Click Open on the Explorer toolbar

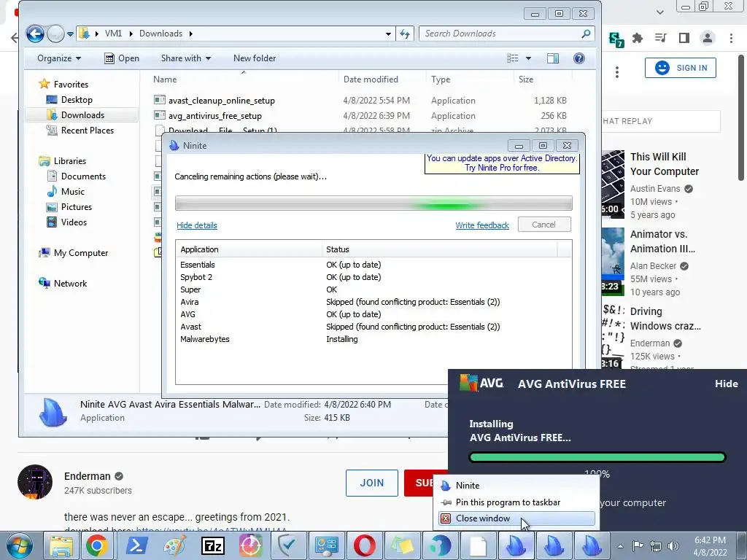click(122, 58)
